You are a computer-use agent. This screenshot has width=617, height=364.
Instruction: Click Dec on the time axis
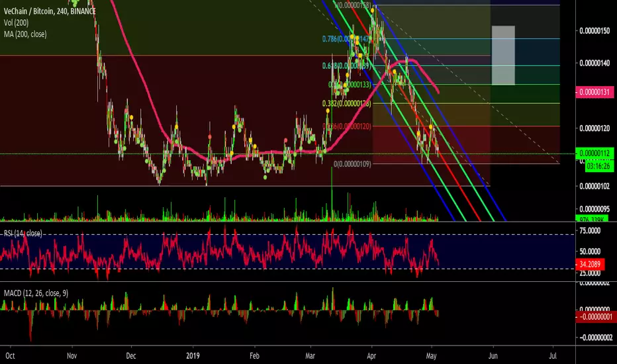(130, 356)
